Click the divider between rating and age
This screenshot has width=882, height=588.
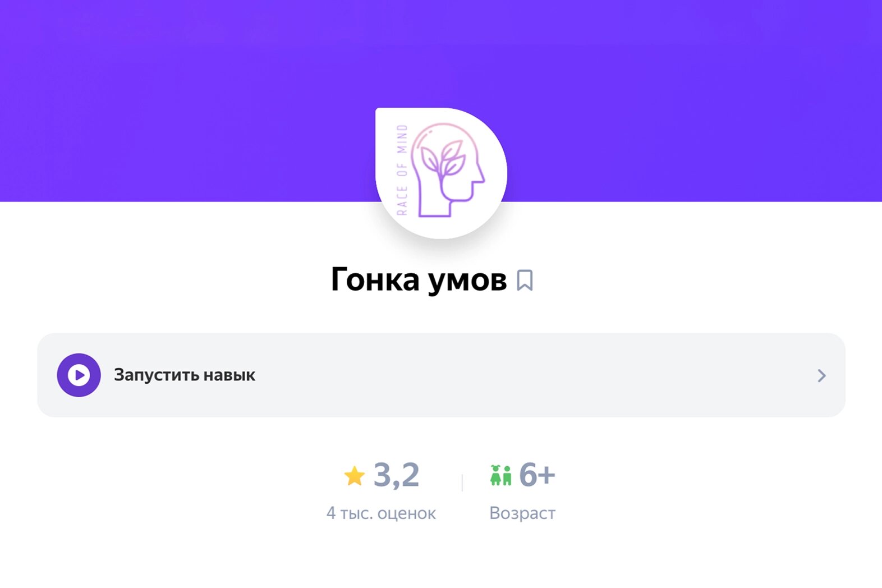pos(462,483)
